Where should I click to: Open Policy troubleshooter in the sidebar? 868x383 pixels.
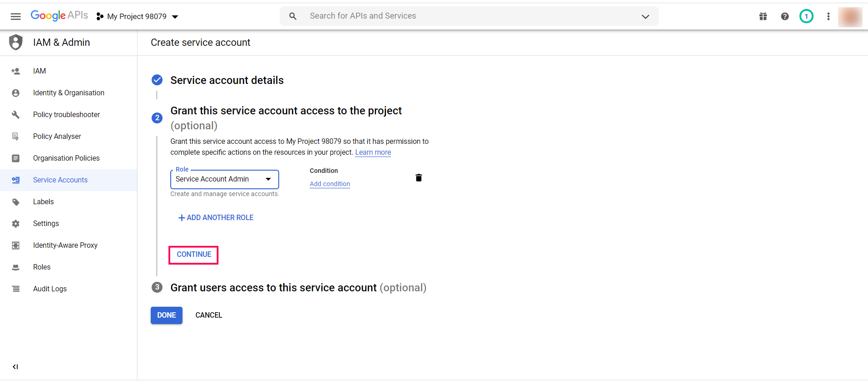tap(66, 115)
